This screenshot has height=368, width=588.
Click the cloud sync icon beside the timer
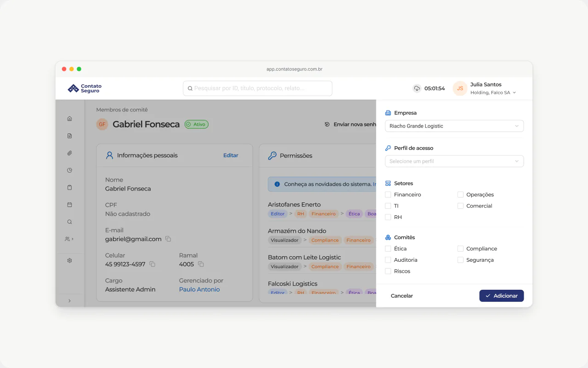pos(417,88)
